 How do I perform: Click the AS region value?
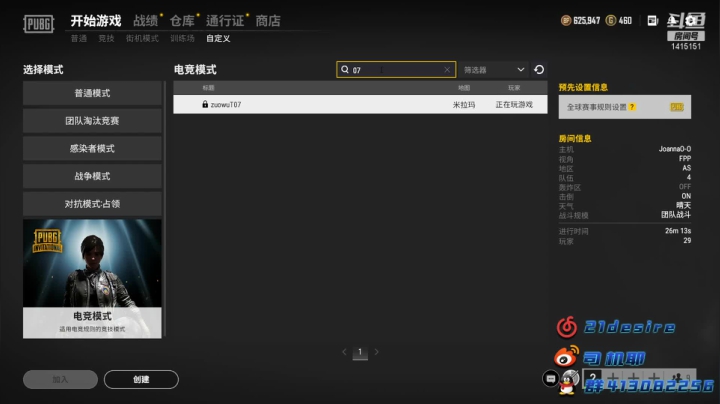(686, 168)
